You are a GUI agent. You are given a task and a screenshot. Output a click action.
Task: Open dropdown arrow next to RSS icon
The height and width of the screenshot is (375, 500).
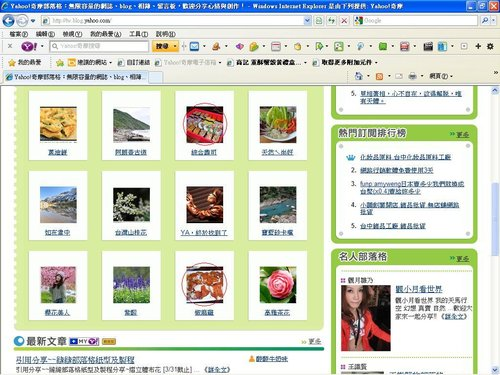389,76
